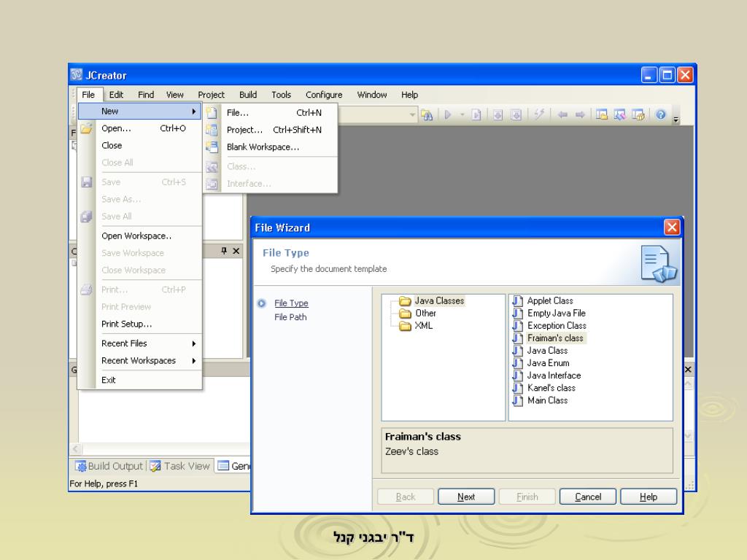747x560 pixels.
Task: Expand the New submenu in File menu
Action: 140,111
